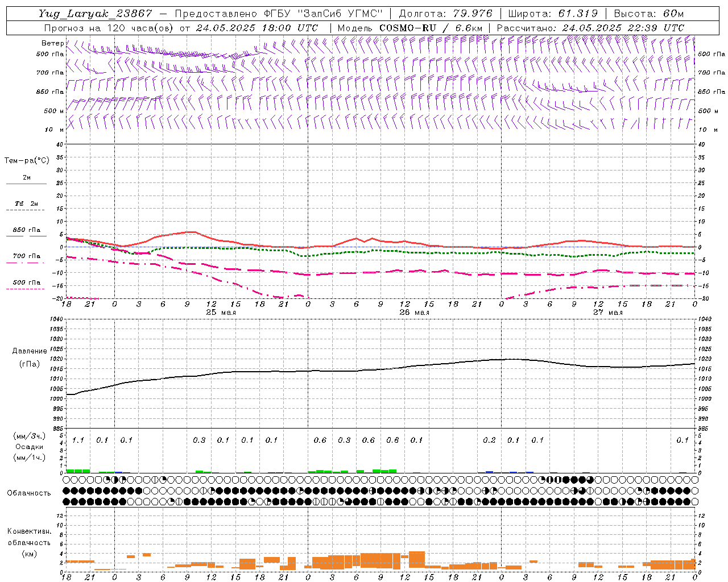Image resolution: width=728 pixels, height=582 pixels.
Task: Click the Высота: 60м header value
Action: [x=649, y=14]
